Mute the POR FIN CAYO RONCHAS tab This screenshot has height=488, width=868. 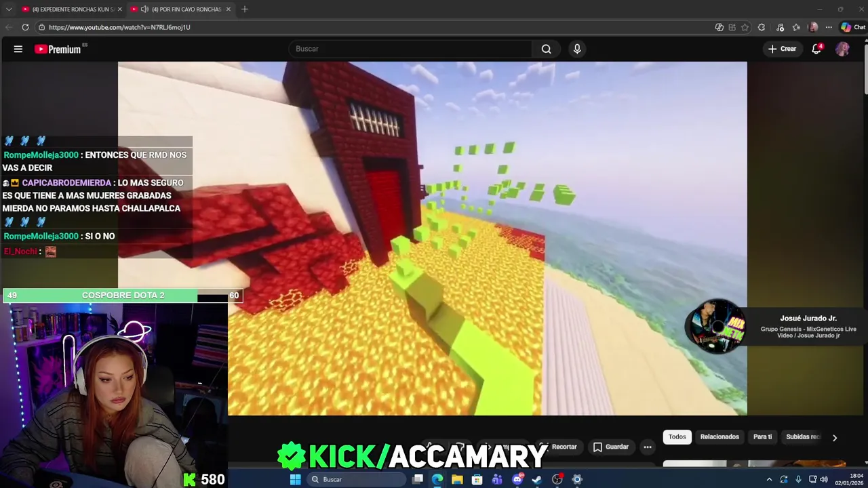pos(144,9)
